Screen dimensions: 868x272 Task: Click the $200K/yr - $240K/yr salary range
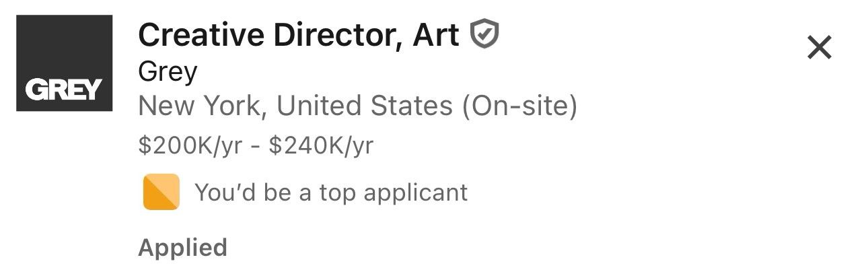pos(256,146)
